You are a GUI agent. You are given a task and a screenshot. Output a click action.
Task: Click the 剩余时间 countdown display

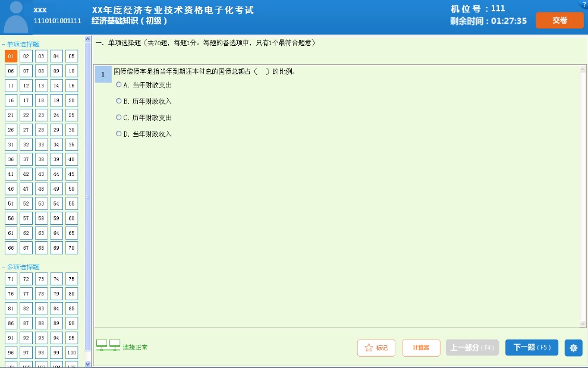488,21
